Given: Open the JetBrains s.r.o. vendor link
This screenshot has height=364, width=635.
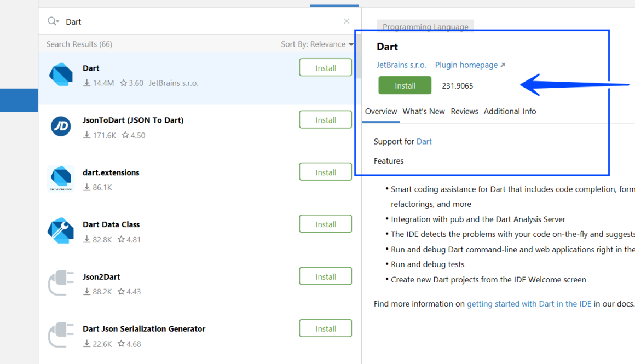Looking at the screenshot, I should 401,65.
